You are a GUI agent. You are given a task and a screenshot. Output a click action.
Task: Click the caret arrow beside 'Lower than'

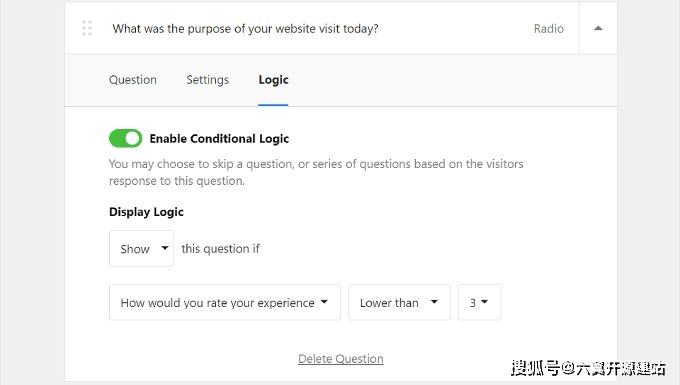(x=434, y=302)
